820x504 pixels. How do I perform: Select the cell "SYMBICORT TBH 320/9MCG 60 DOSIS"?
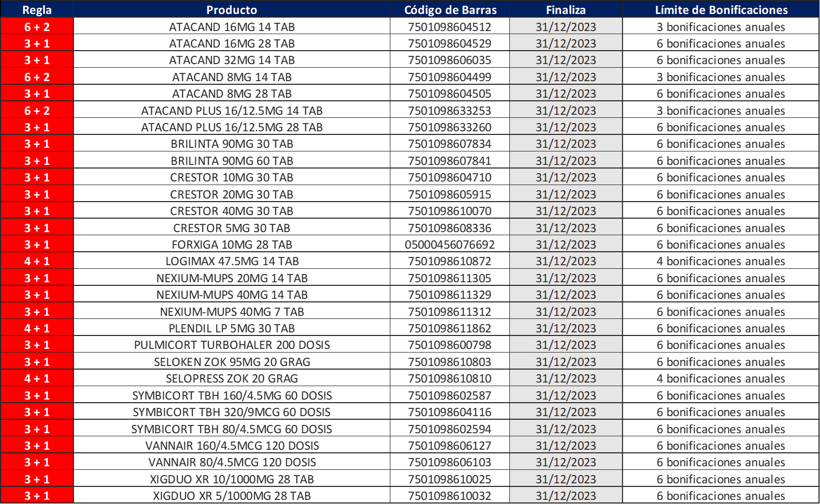tap(232, 412)
